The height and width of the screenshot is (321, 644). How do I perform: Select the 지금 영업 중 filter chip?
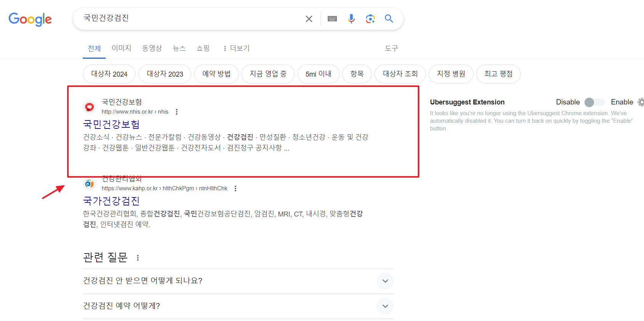pos(268,74)
